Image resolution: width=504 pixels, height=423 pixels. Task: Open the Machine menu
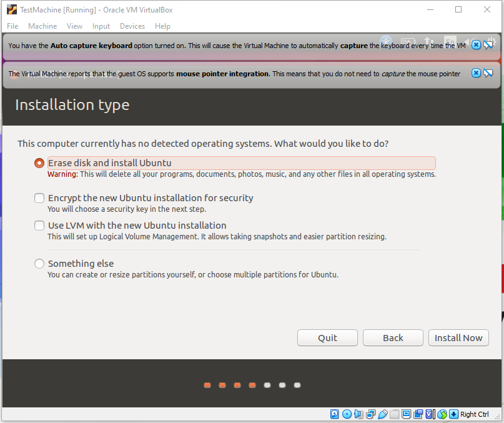42,26
